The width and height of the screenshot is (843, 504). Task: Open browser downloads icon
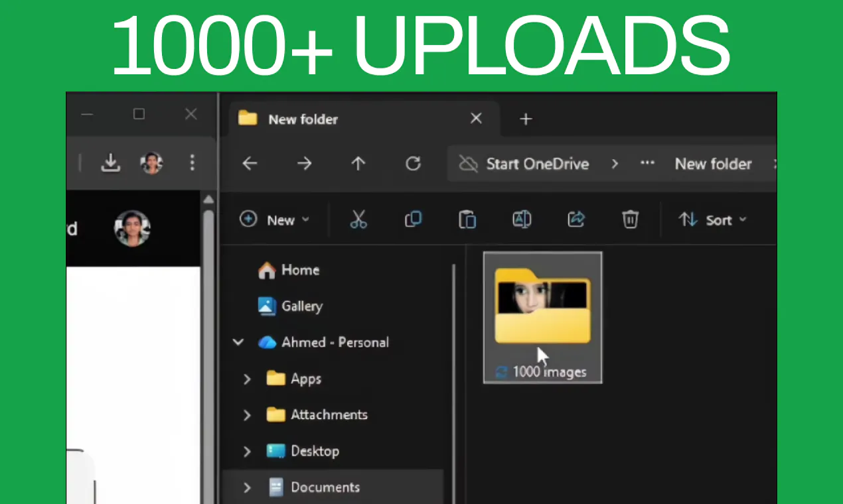110,162
